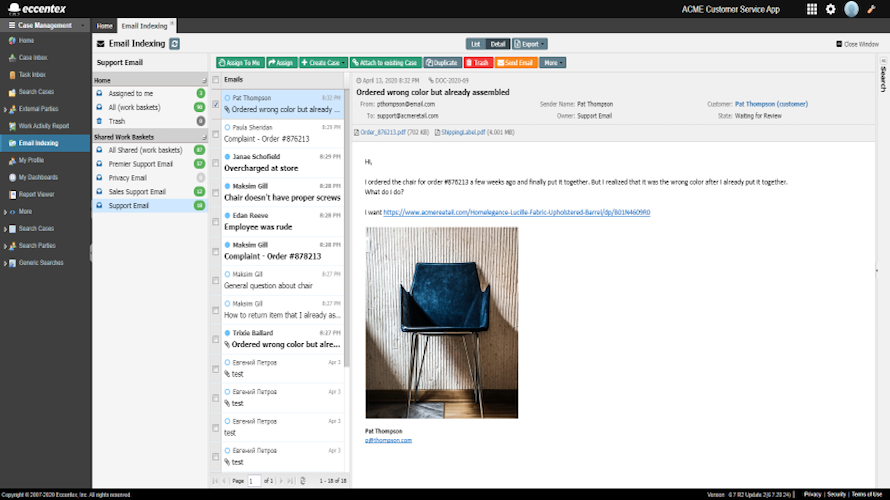The height and width of the screenshot is (500, 890).
Task: Click the user avatar in top bar
Action: point(851,9)
